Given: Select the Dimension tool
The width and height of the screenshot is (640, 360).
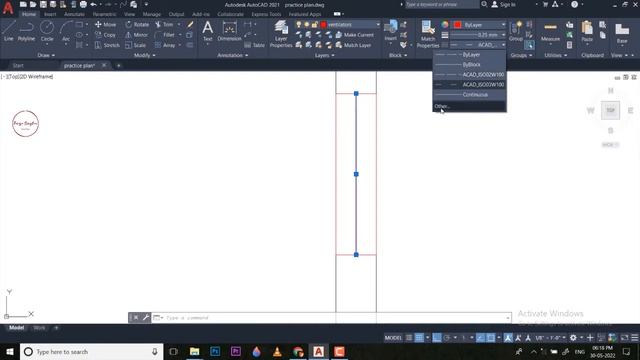Looking at the screenshot, I should (229, 31).
